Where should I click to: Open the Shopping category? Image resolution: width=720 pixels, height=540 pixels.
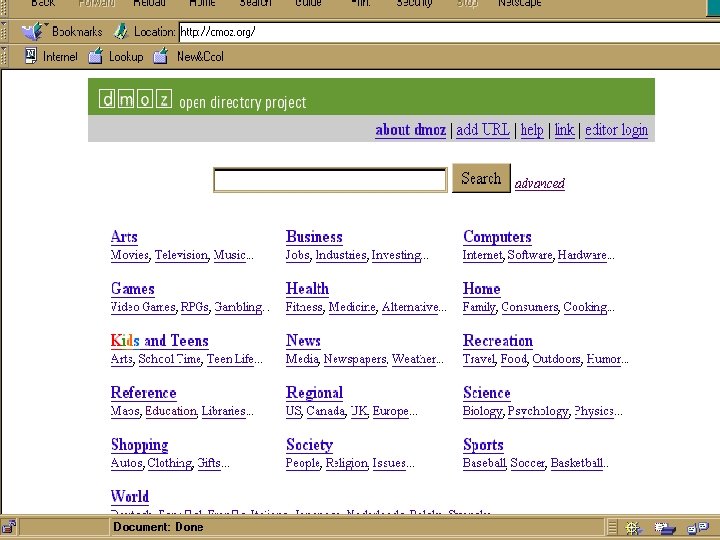[x=140, y=445]
